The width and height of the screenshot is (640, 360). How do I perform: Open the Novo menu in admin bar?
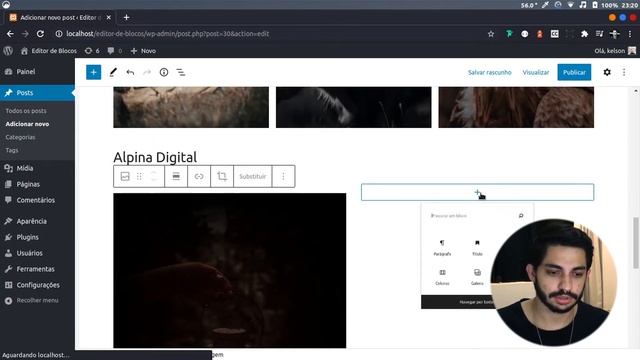pyautogui.click(x=143, y=51)
